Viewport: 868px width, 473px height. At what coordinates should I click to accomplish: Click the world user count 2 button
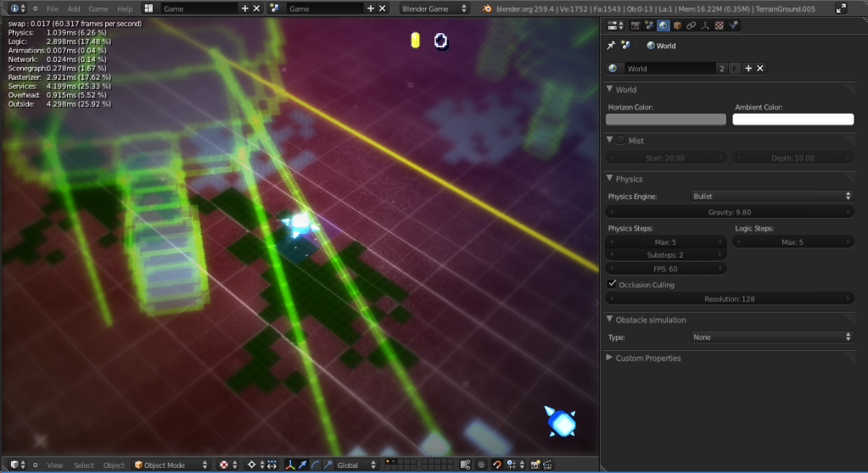point(721,69)
